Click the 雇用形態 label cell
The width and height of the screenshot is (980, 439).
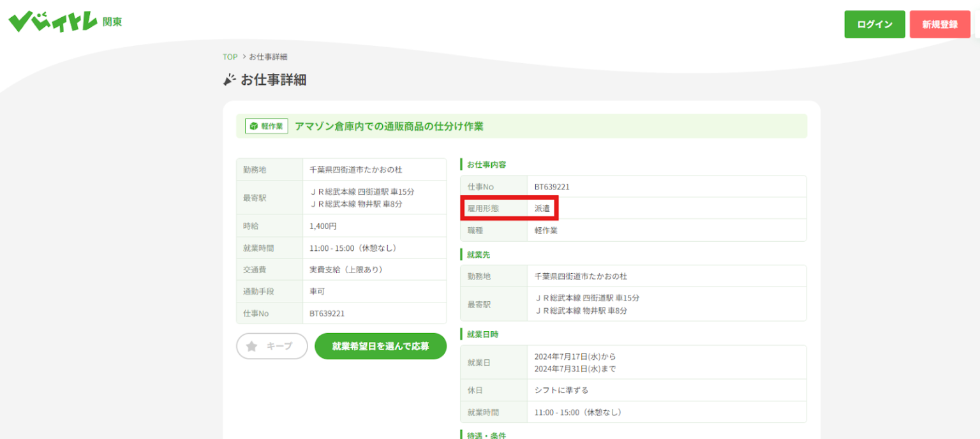494,208
